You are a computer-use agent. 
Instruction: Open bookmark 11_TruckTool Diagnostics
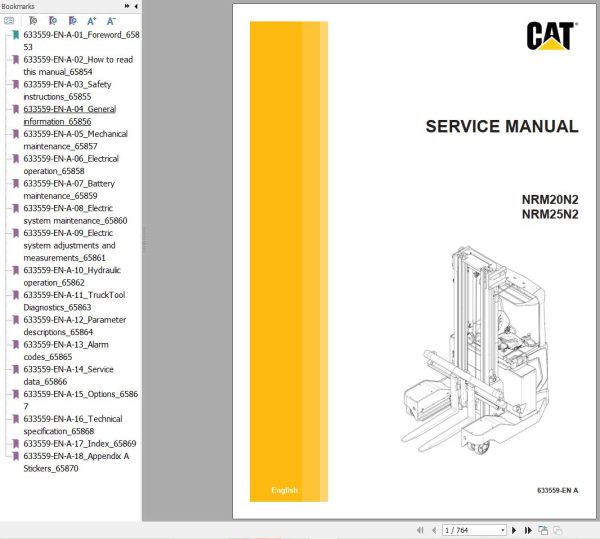click(x=74, y=301)
